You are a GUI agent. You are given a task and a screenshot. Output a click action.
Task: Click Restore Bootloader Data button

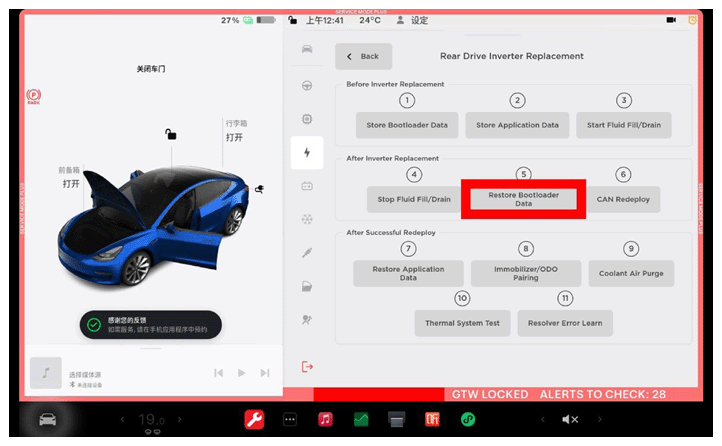click(524, 199)
